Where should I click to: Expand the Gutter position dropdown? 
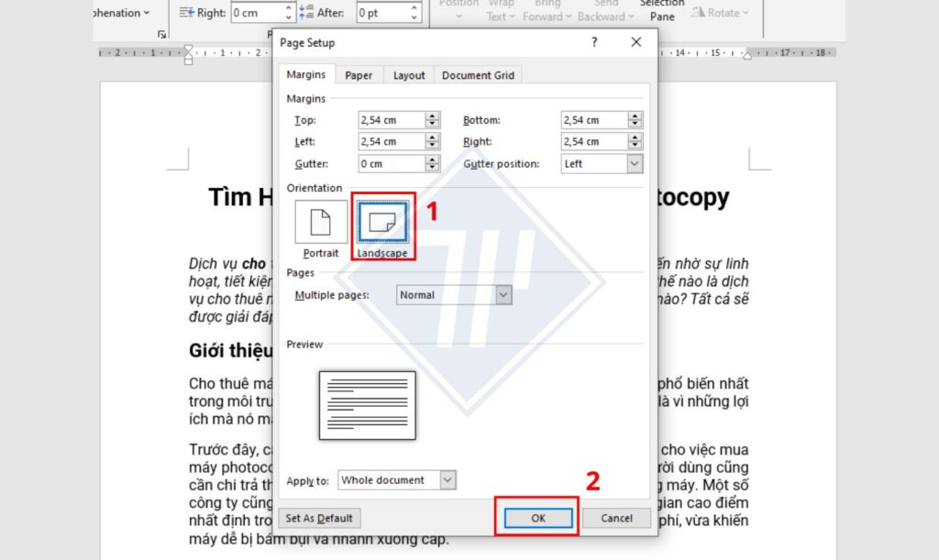pyautogui.click(x=635, y=164)
